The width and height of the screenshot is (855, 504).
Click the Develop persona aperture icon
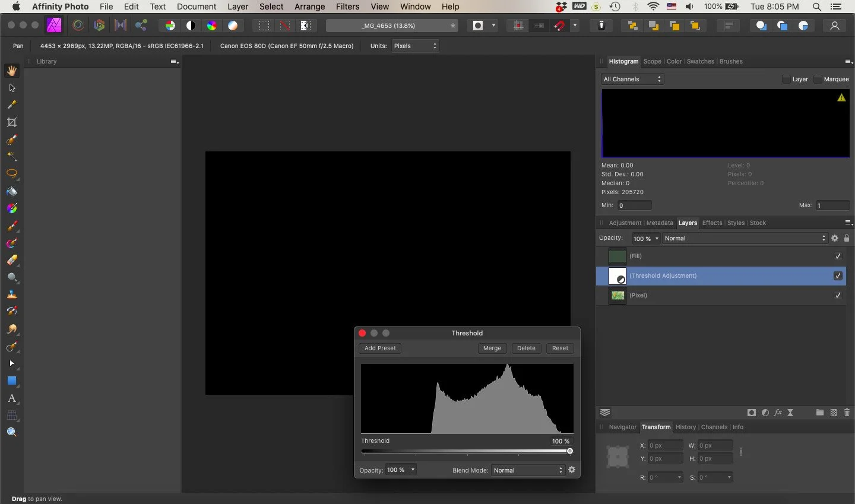click(x=99, y=26)
